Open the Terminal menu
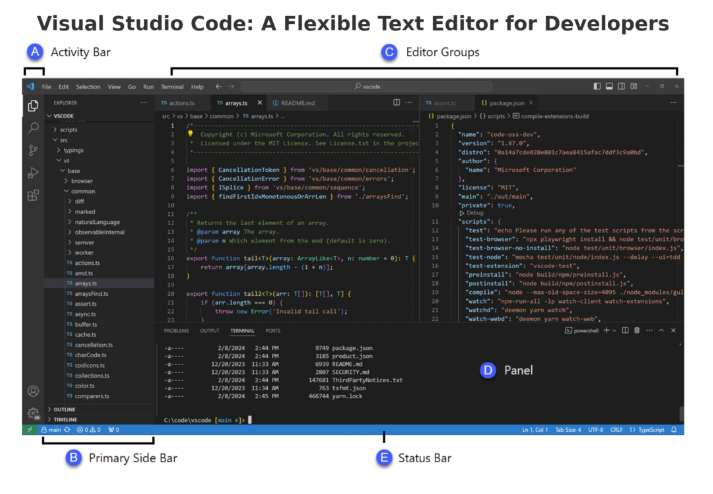 (172, 86)
